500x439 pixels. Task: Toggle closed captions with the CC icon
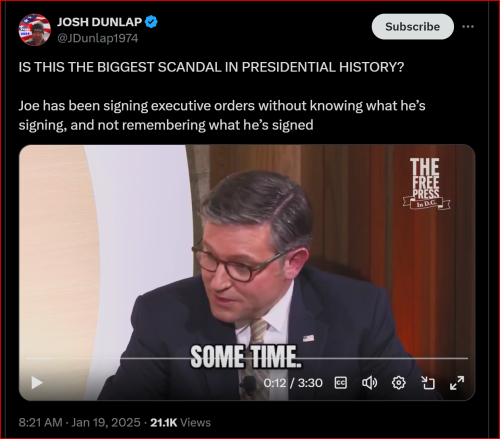point(341,383)
